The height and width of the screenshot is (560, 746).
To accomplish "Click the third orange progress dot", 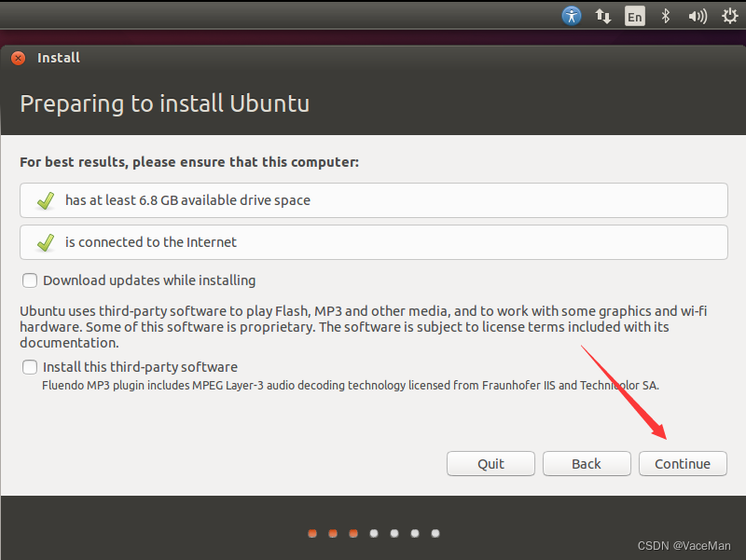I will tap(352, 533).
